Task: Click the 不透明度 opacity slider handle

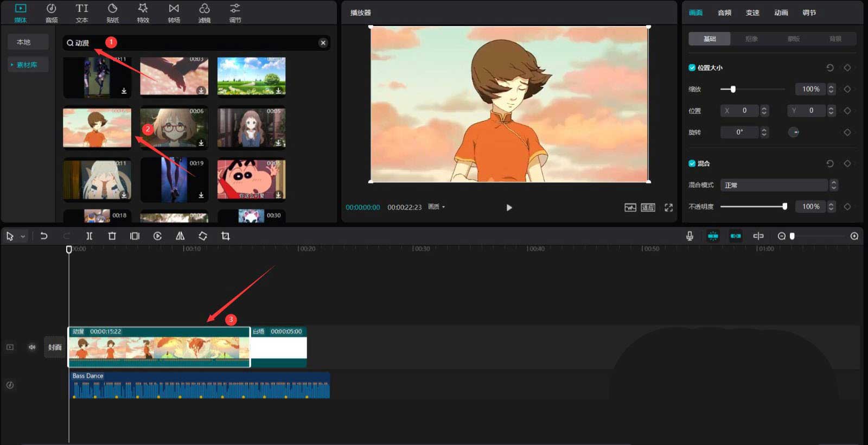Action: tap(784, 206)
